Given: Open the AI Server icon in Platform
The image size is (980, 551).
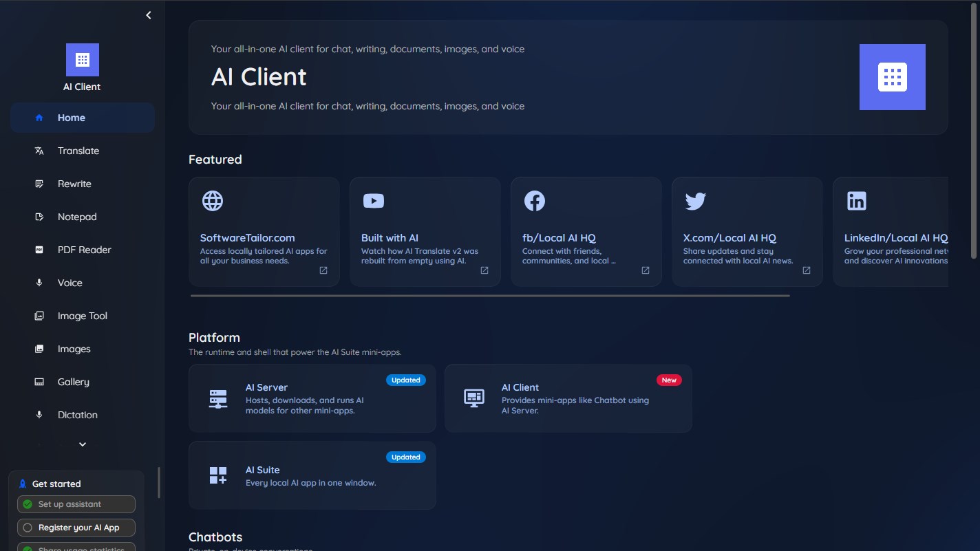Looking at the screenshot, I should point(218,398).
